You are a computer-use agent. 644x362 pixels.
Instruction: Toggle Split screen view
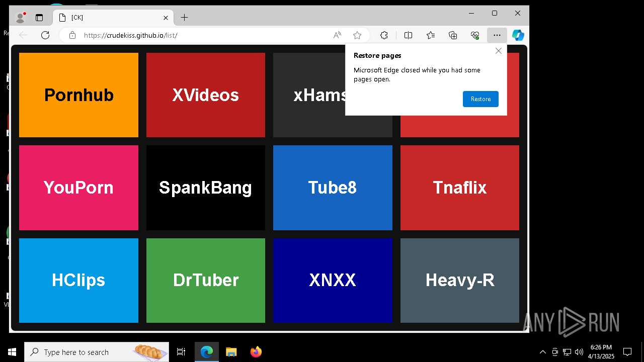pyautogui.click(x=408, y=35)
